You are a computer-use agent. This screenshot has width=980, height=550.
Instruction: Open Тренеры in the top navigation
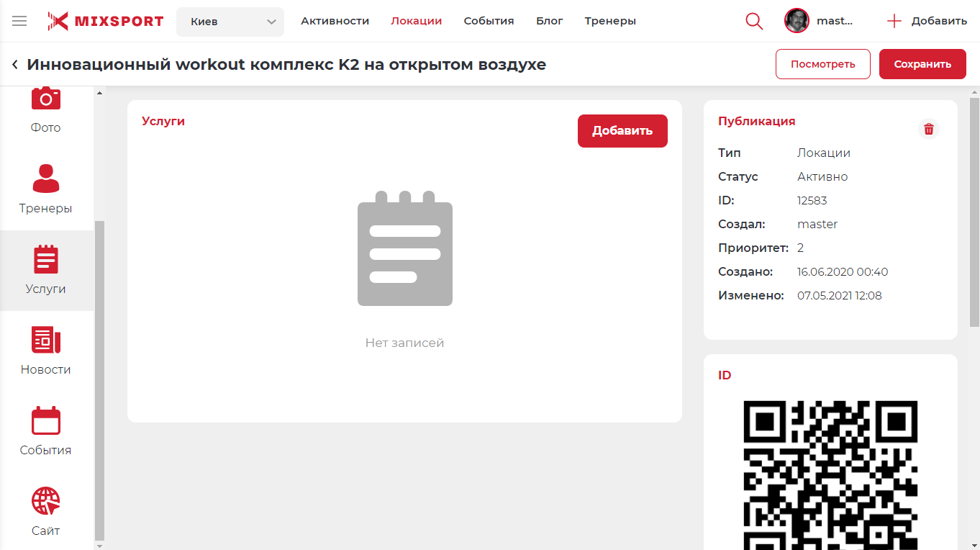coord(609,22)
